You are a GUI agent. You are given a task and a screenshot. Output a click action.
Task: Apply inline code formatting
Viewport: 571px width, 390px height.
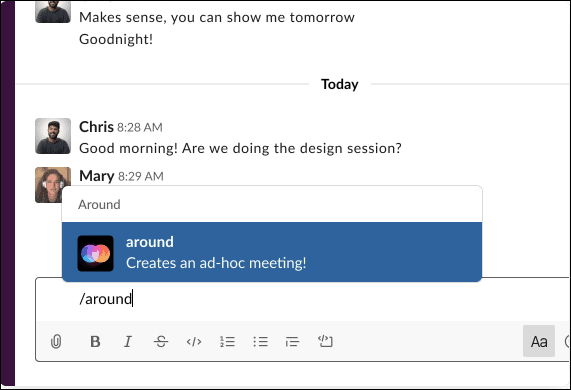(x=194, y=342)
